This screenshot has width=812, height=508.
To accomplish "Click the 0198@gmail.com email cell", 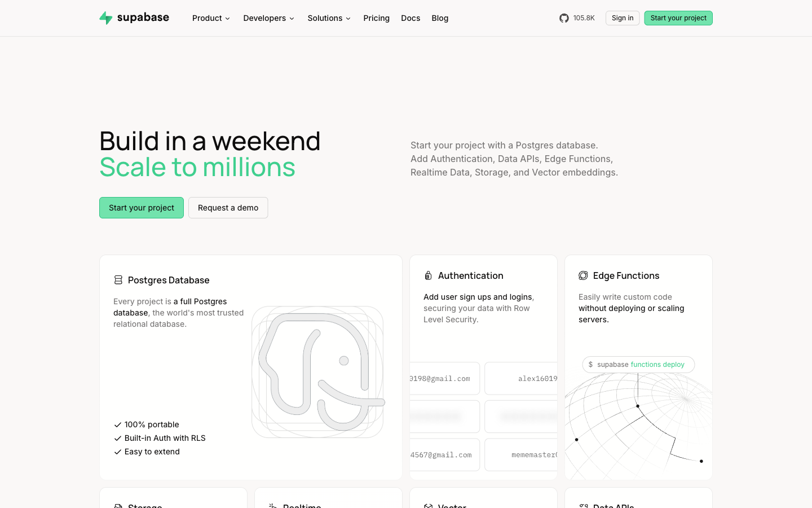I will (445, 378).
